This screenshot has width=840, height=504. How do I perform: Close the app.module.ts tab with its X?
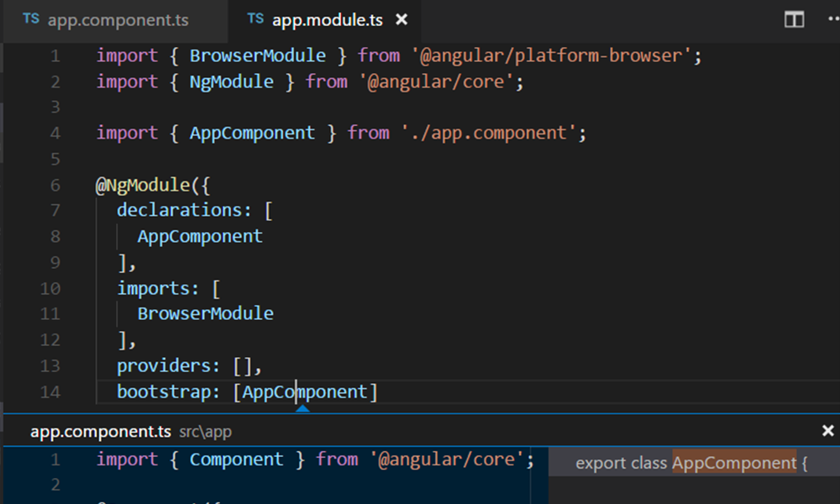click(x=401, y=19)
